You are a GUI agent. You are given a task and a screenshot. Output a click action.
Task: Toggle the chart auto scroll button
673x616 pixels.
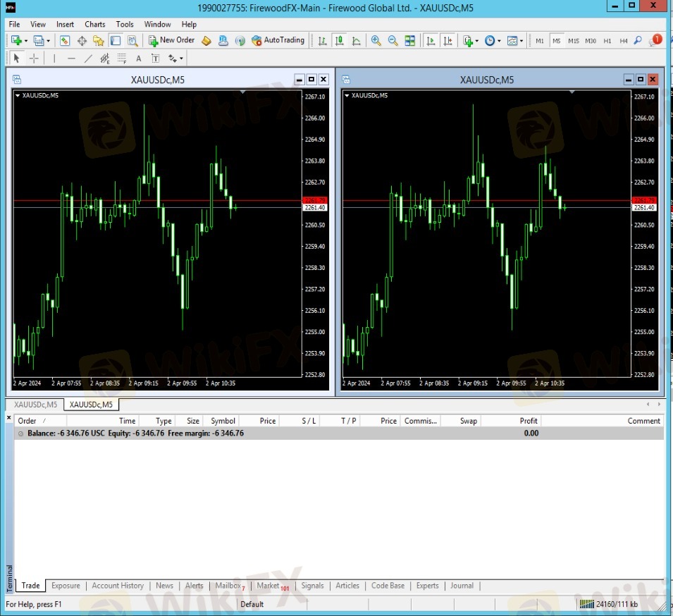click(431, 41)
